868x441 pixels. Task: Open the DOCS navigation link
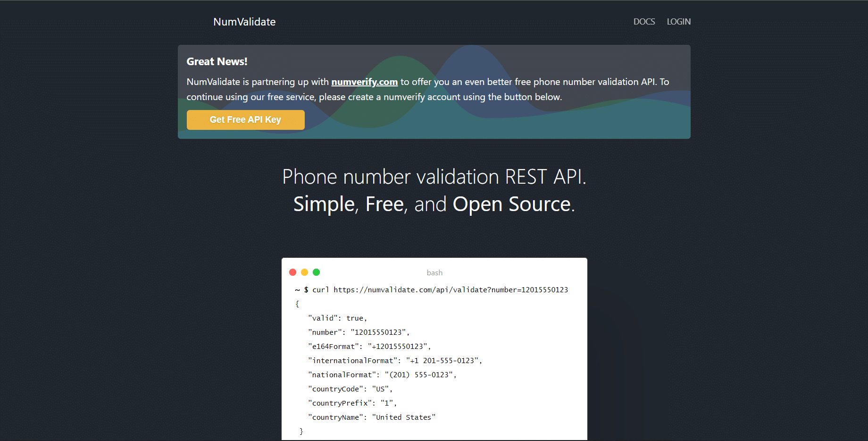click(644, 22)
